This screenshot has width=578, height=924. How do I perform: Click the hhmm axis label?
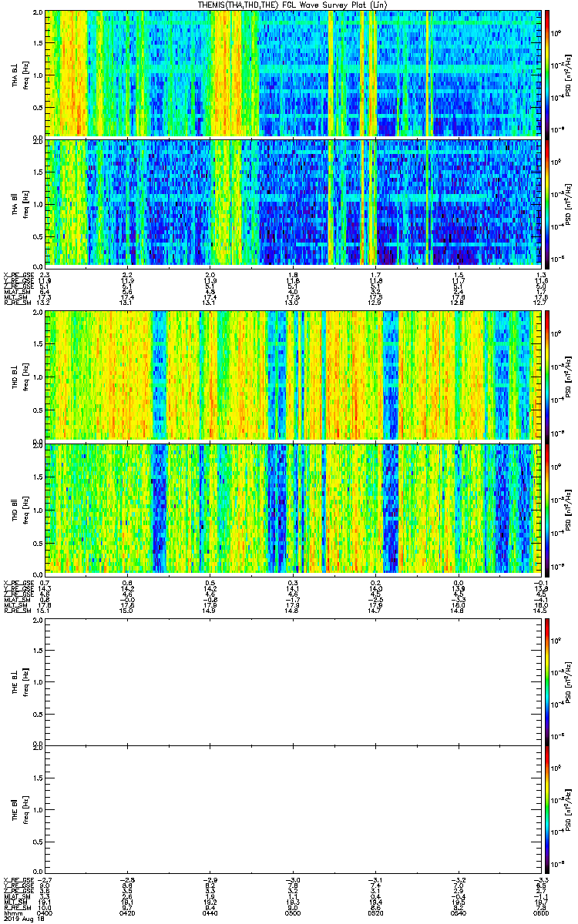pos(12,914)
